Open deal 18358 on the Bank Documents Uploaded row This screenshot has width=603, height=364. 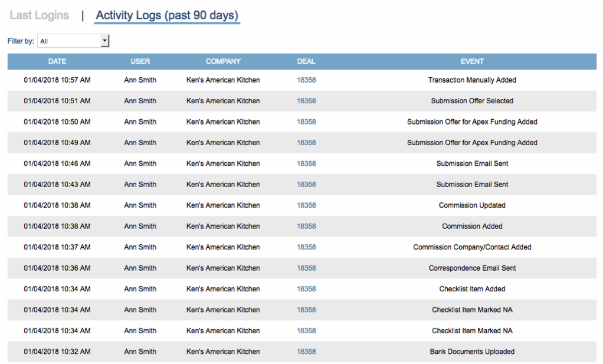(x=306, y=352)
